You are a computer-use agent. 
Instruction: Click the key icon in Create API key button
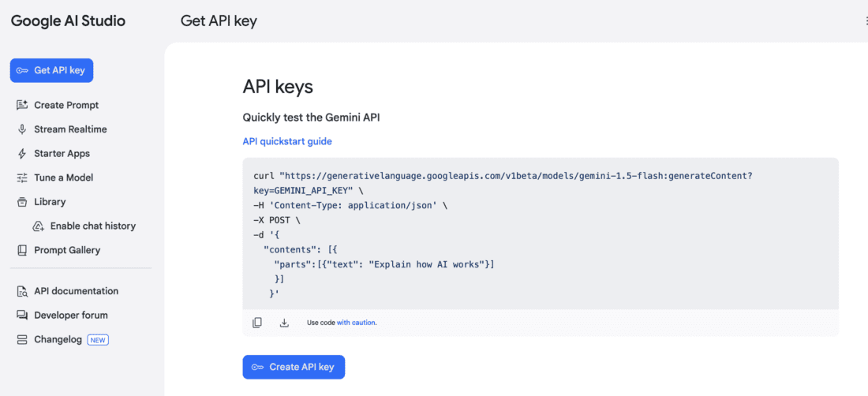(x=257, y=368)
